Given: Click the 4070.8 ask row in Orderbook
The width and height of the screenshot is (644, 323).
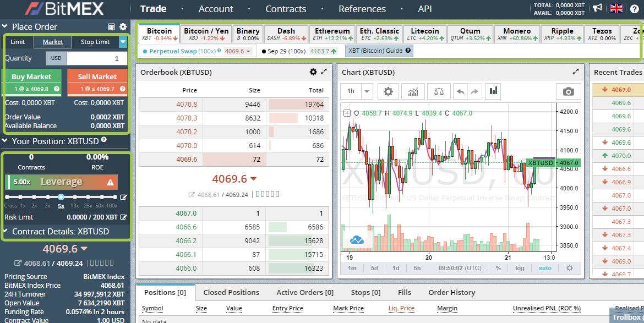Looking at the screenshot, I should [234, 104].
